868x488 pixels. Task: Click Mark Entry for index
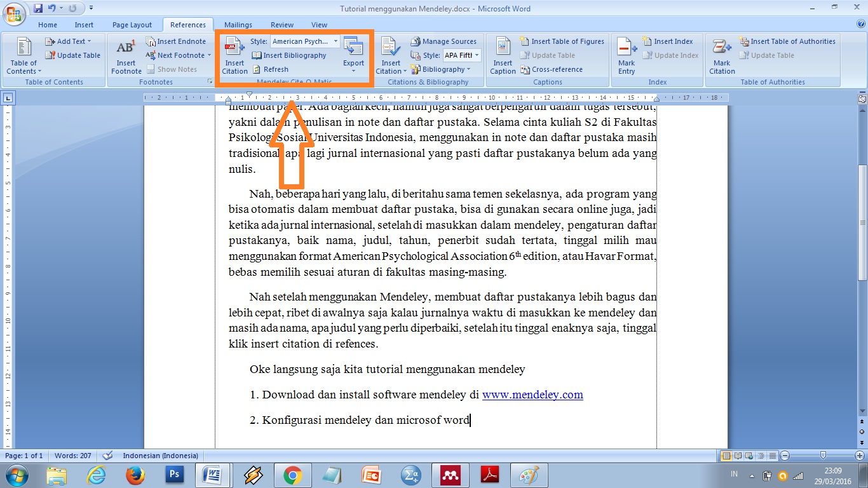[x=627, y=56]
